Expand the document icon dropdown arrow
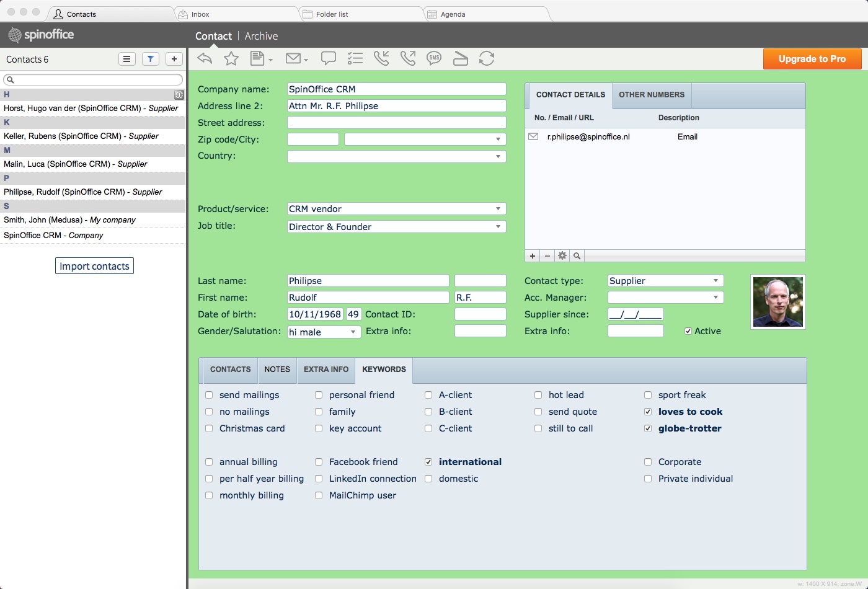Image resolution: width=868 pixels, height=589 pixels. tap(270, 60)
